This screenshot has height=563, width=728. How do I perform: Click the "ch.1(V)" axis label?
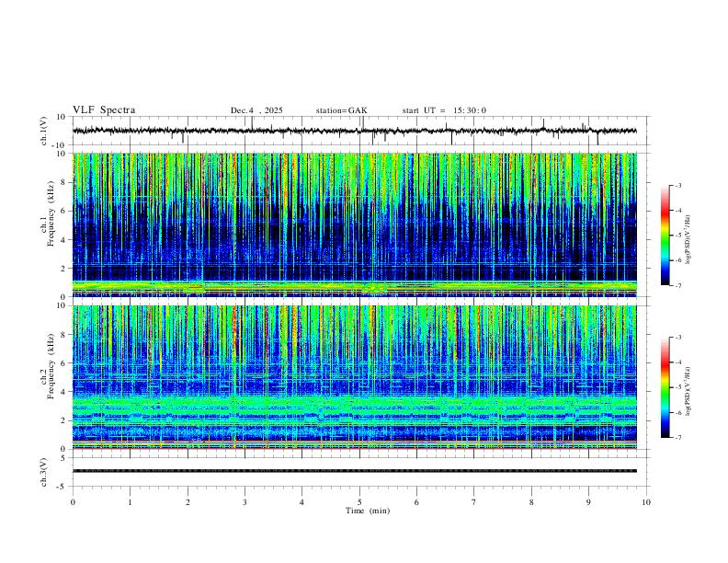point(44,131)
